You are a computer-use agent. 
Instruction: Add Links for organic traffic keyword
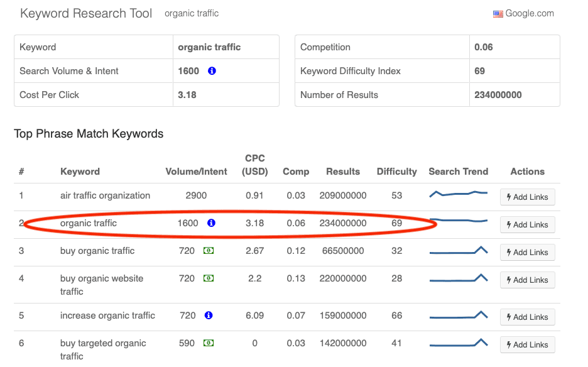(527, 224)
